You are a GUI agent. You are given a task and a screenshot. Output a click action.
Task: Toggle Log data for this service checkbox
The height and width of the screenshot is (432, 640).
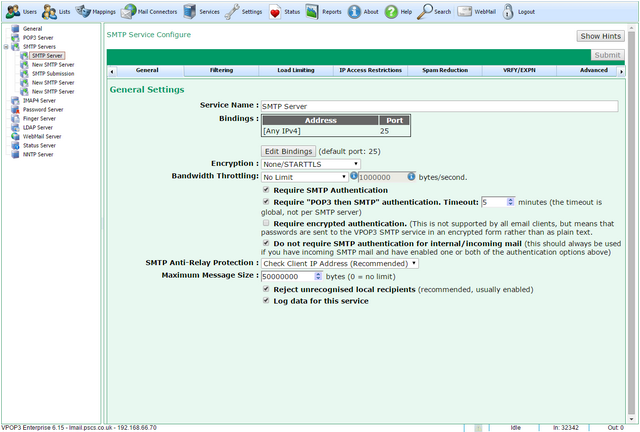coord(266,301)
